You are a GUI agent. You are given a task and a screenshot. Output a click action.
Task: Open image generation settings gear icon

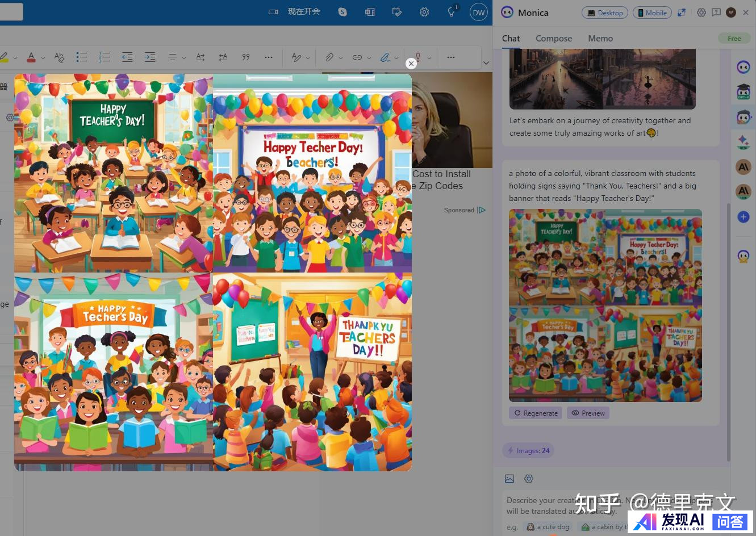(529, 479)
